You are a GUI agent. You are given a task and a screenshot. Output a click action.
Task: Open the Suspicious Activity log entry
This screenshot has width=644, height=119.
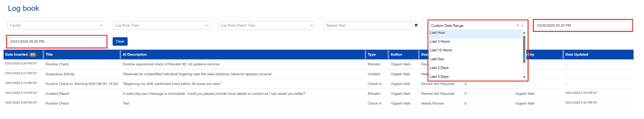click(60, 74)
